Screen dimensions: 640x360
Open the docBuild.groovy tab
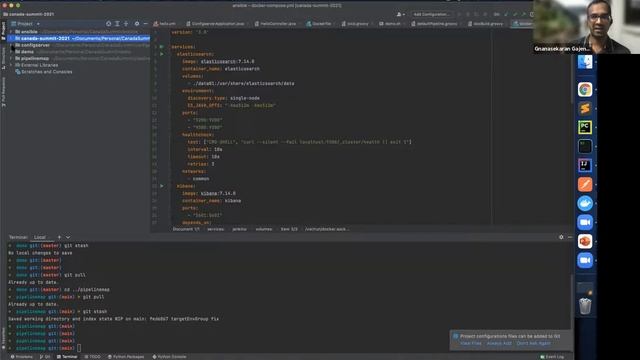point(485,24)
